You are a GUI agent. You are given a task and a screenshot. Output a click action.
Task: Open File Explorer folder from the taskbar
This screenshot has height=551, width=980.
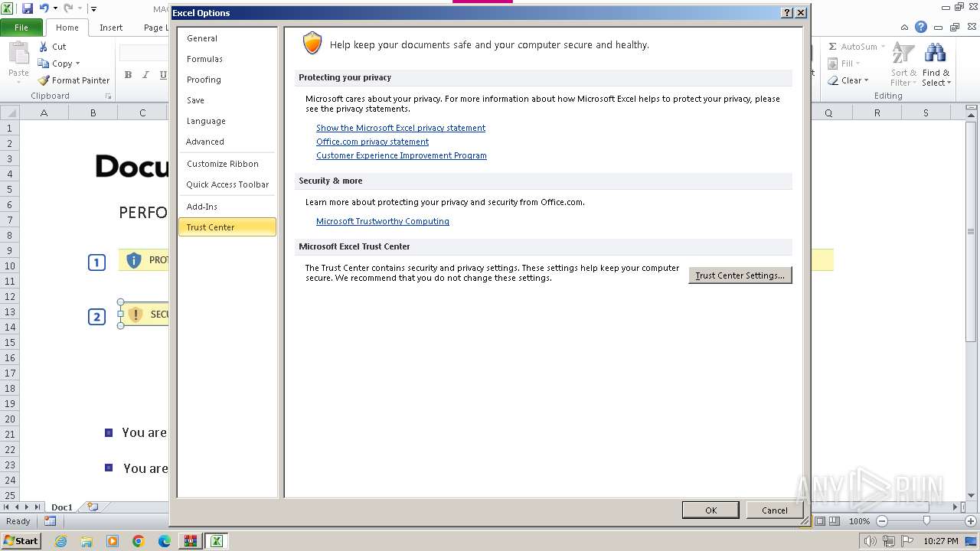click(x=87, y=541)
